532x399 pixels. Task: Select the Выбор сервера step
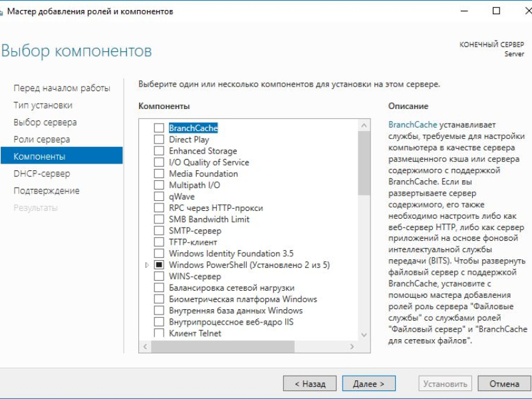click(45, 122)
